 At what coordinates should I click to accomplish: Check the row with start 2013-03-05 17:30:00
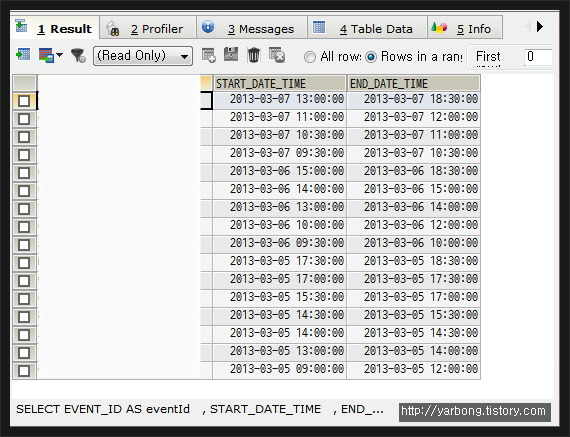pyautogui.click(x=24, y=263)
